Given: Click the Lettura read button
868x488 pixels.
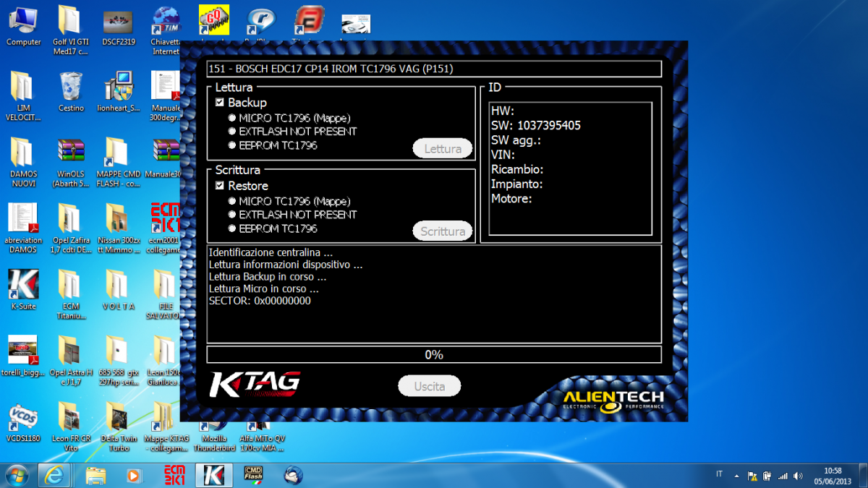Looking at the screenshot, I should pyautogui.click(x=443, y=149).
